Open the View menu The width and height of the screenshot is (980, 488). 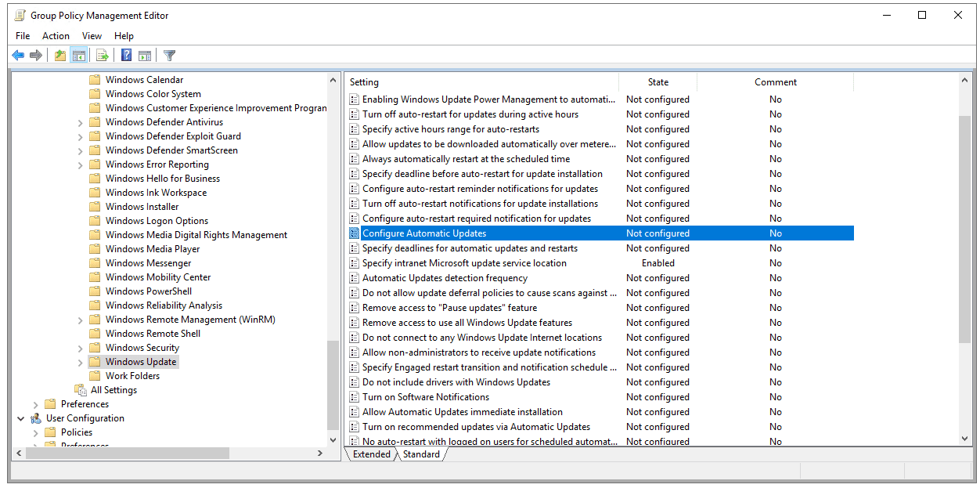click(x=92, y=35)
